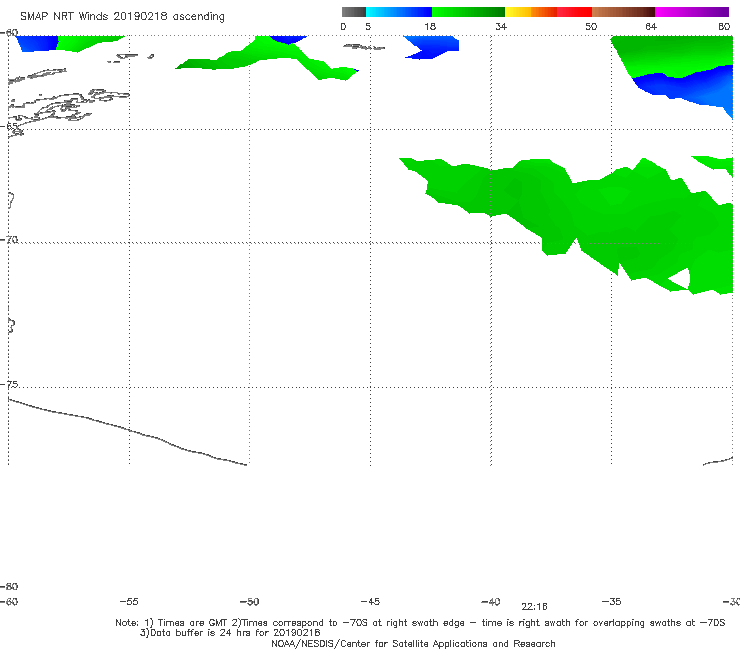Screen dimensions: 740x650
Task: Click the color scale label '50'
Action: point(591,26)
